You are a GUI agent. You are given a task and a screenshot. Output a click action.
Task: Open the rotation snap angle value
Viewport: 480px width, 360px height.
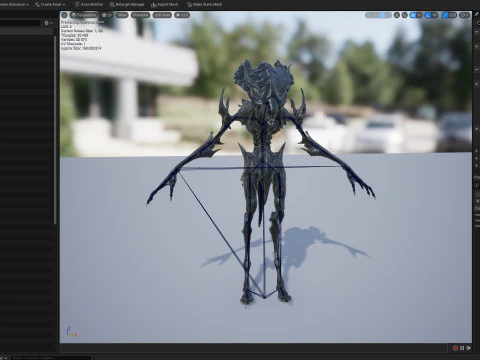(x=434, y=15)
